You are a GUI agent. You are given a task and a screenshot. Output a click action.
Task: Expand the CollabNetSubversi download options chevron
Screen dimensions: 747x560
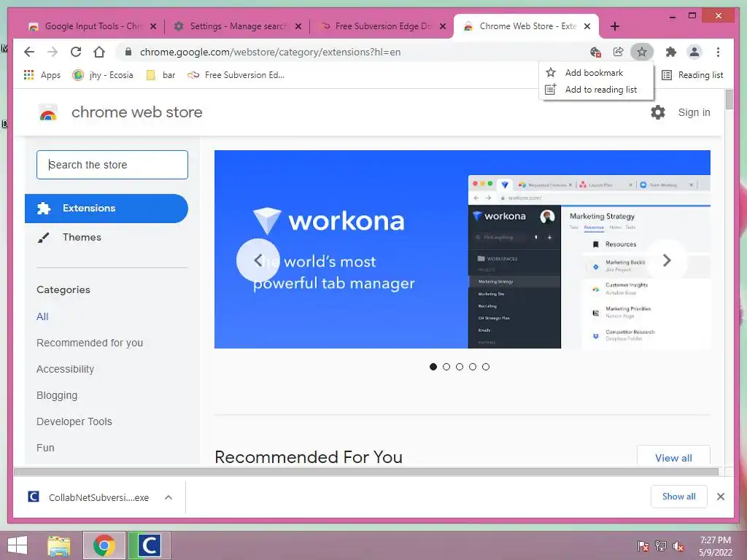pyautogui.click(x=169, y=497)
